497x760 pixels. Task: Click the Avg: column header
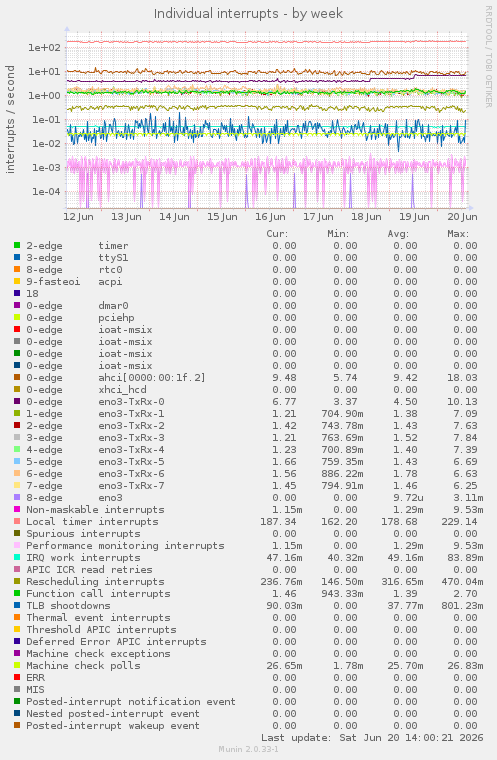click(x=398, y=234)
